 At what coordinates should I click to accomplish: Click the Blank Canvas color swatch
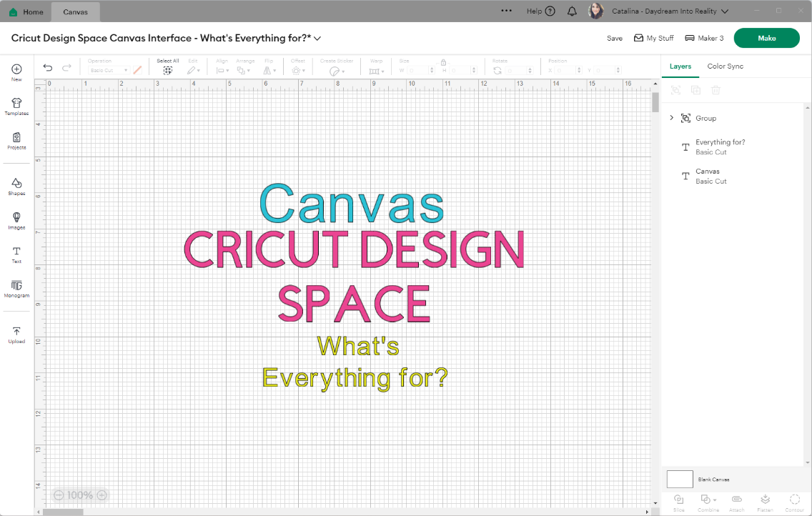point(680,479)
